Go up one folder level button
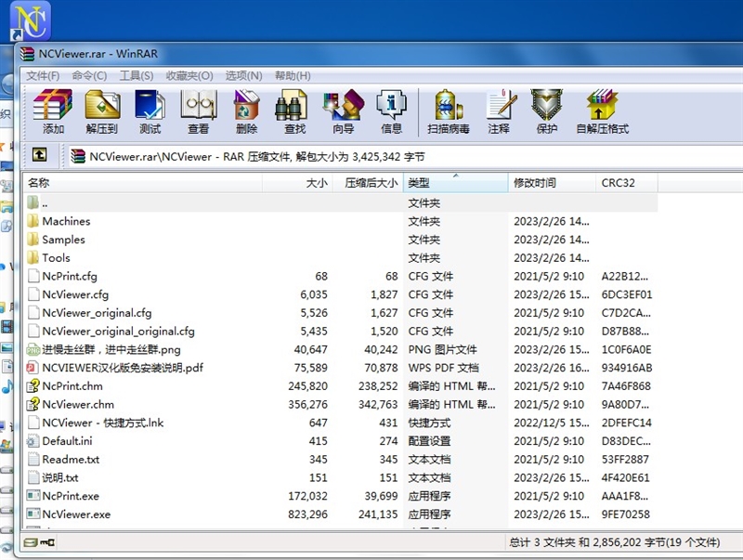The width and height of the screenshot is (743, 560). [39, 156]
